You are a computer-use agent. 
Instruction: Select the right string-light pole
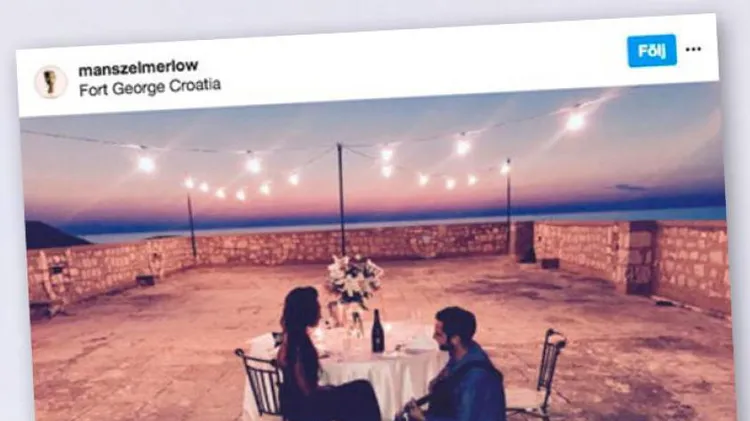pyautogui.click(x=508, y=207)
